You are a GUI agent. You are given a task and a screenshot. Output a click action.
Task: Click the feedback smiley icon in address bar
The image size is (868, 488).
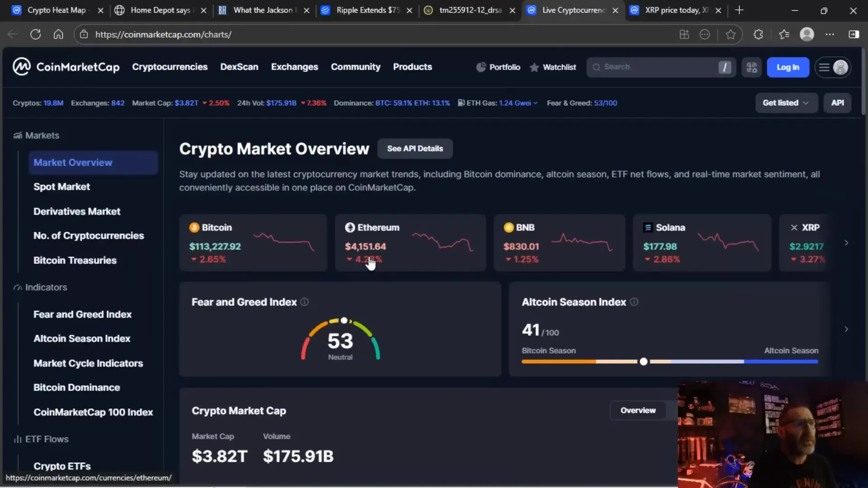tap(705, 34)
